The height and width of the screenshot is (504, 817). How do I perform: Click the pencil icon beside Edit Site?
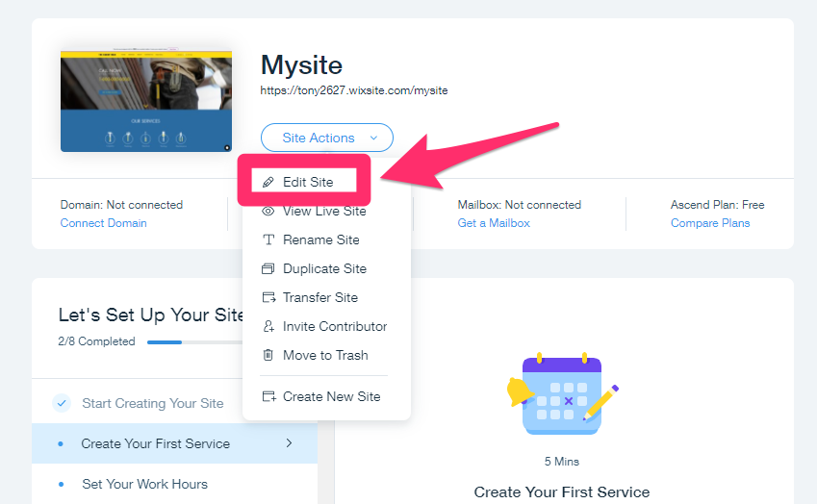click(x=268, y=182)
